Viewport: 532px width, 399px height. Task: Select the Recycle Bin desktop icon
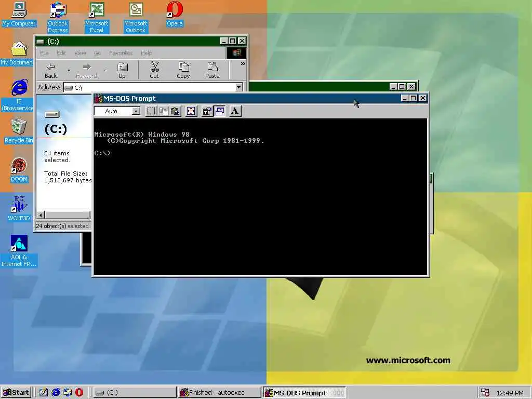[x=19, y=131]
